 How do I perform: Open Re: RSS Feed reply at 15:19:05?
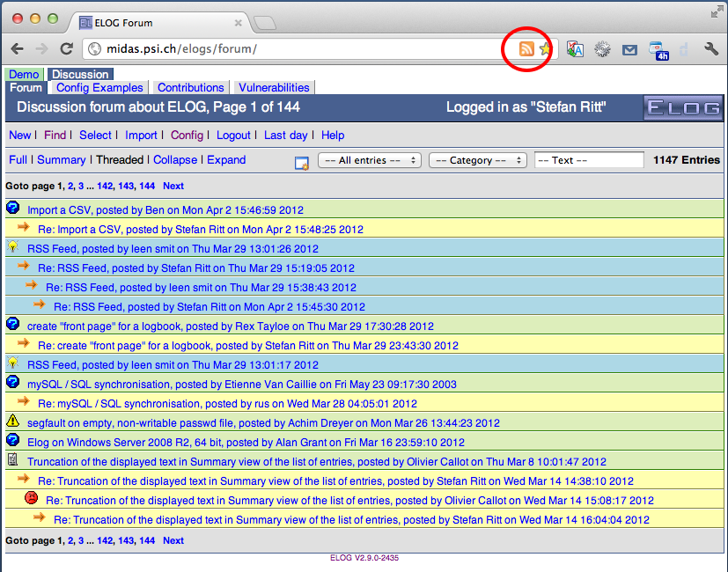click(196, 268)
